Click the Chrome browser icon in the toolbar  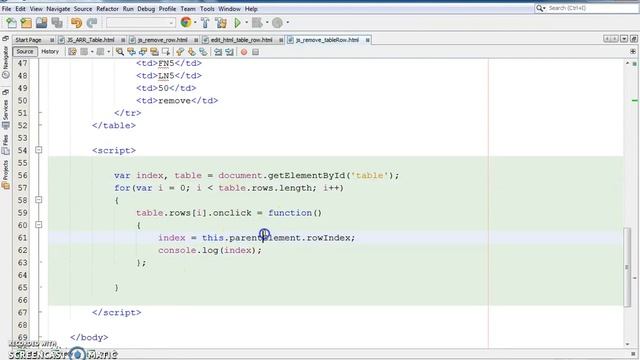(x=186, y=22)
